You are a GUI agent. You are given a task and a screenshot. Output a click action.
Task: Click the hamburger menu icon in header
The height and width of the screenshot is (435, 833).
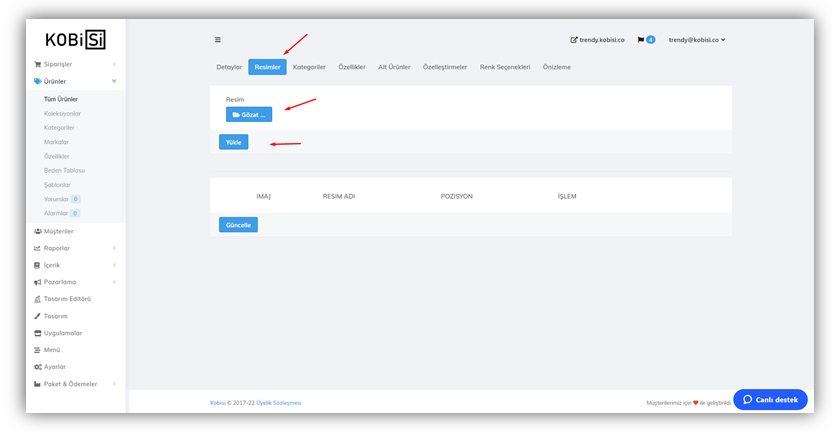[218, 40]
